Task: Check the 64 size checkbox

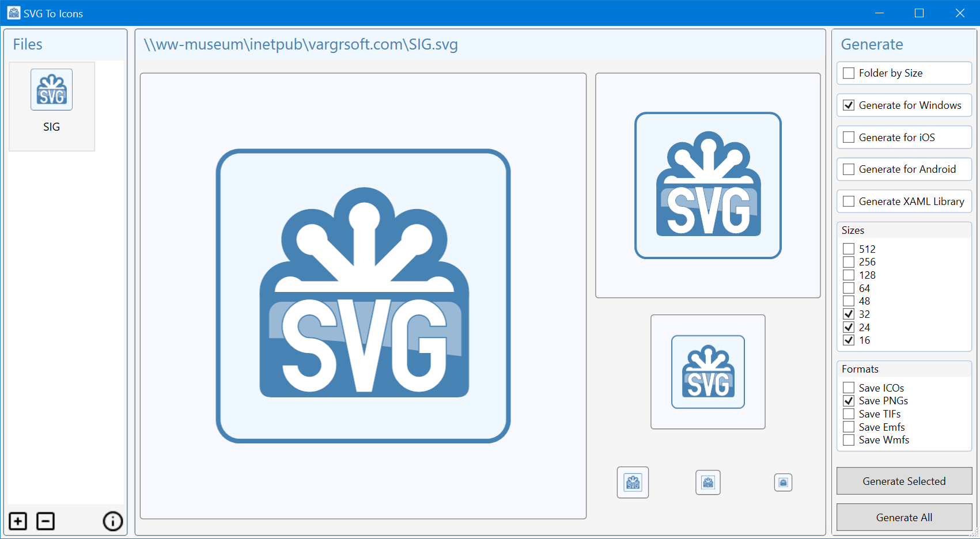Action: tap(849, 288)
